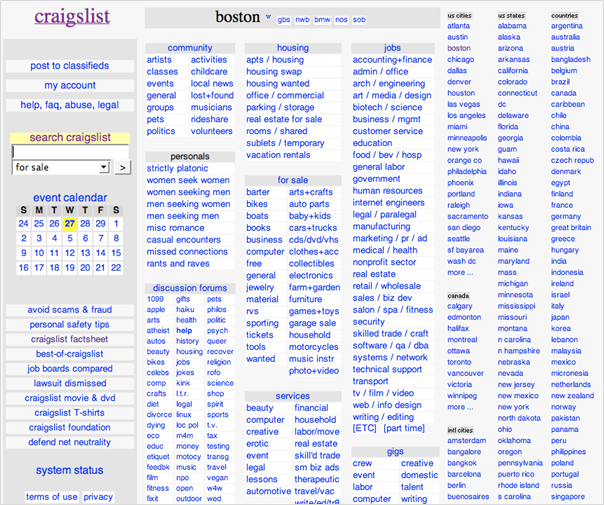Open 'help, faq, abuse, legal' link
Viewport: 604px width, 505px height.
[70, 105]
